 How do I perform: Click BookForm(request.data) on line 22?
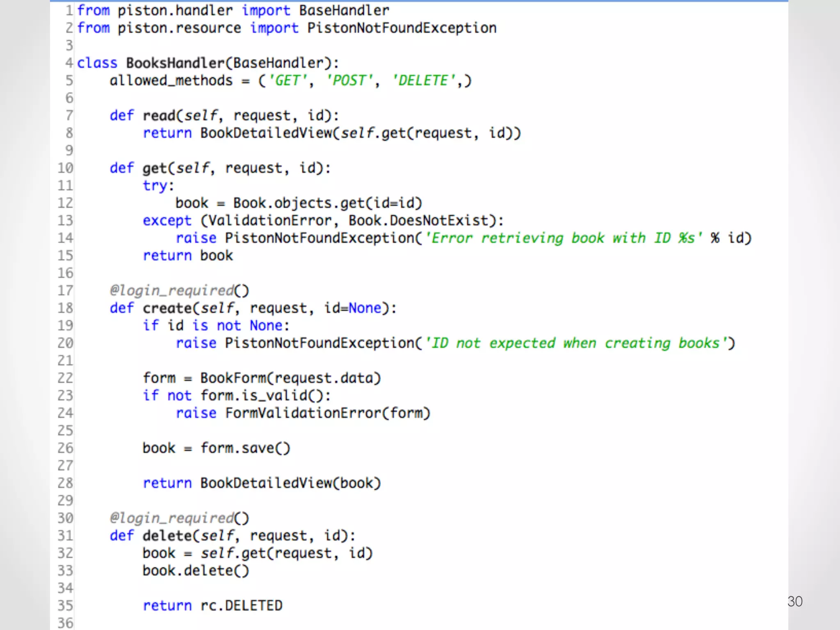290,378
